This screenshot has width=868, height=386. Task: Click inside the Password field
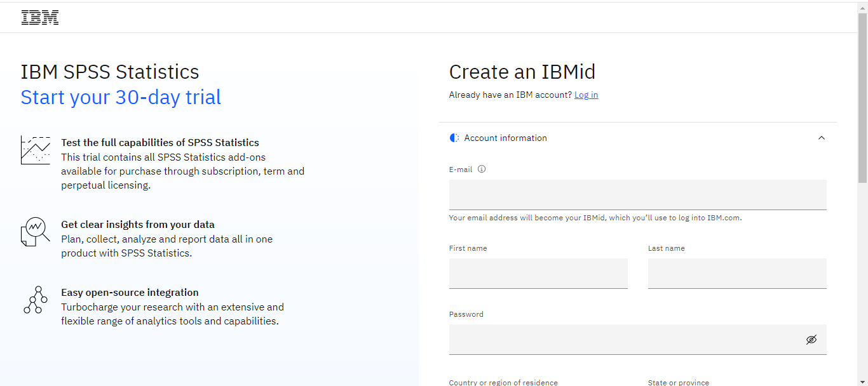(x=626, y=340)
